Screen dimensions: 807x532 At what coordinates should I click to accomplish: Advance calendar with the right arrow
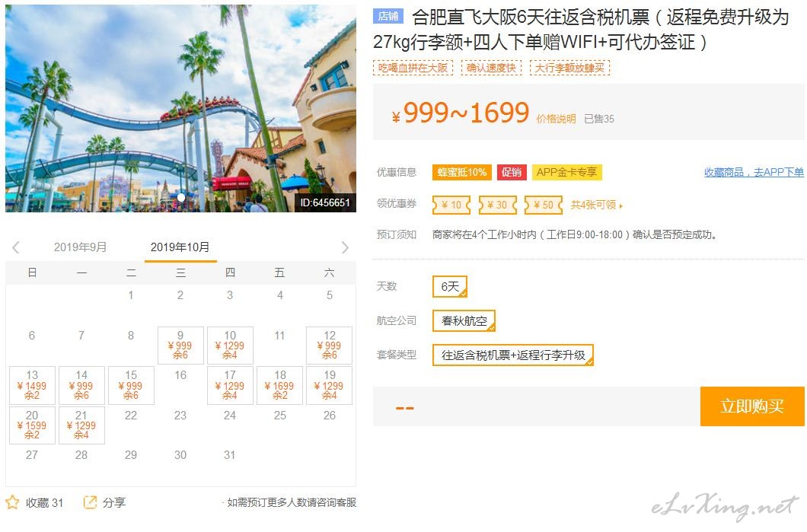(345, 247)
